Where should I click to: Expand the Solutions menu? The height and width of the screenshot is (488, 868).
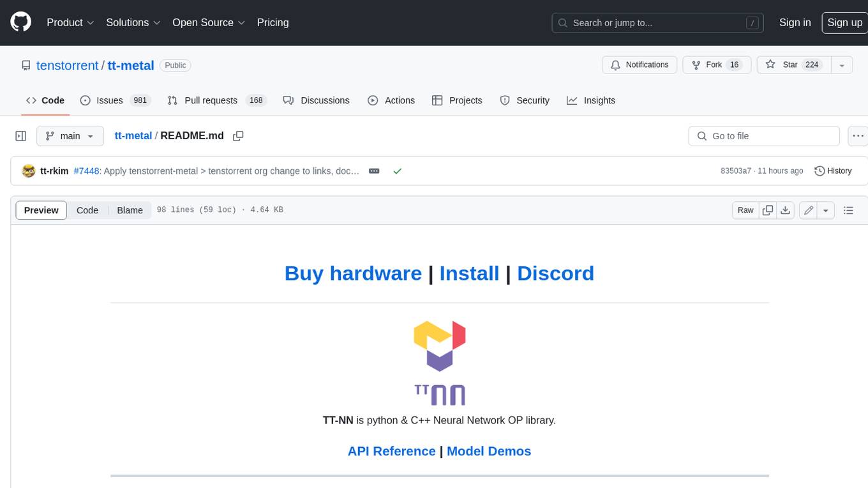(133, 22)
